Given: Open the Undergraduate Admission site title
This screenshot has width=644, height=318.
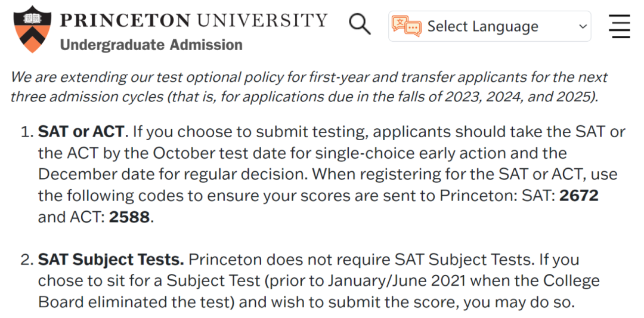Looking at the screenshot, I should (151, 44).
